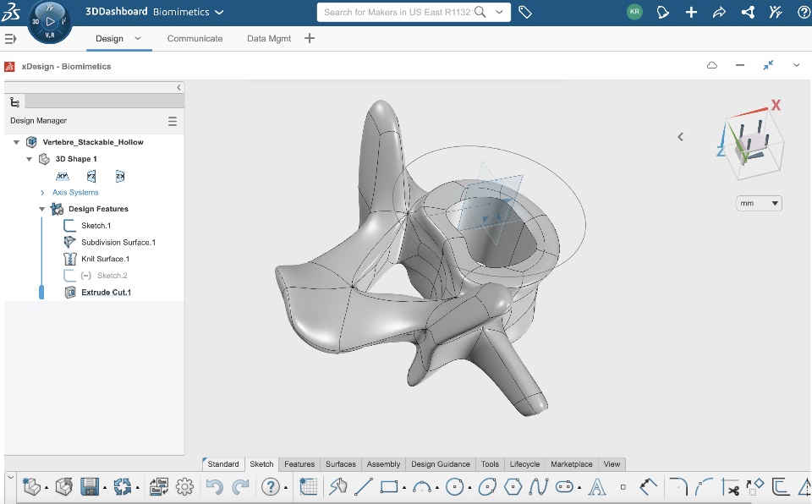Screen dimensions: 812x504
Task: Select Extrude Cut.1 feature
Action: (x=107, y=293)
